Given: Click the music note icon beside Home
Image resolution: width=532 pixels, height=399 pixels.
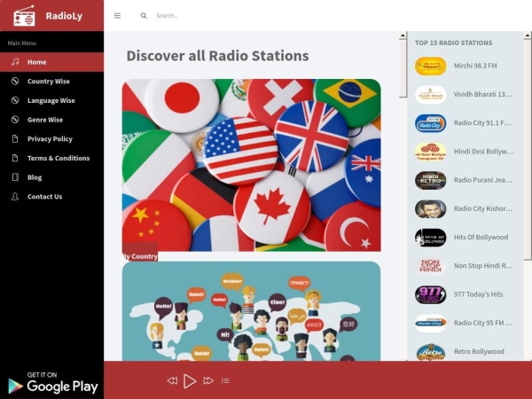Looking at the screenshot, I should point(15,62).
